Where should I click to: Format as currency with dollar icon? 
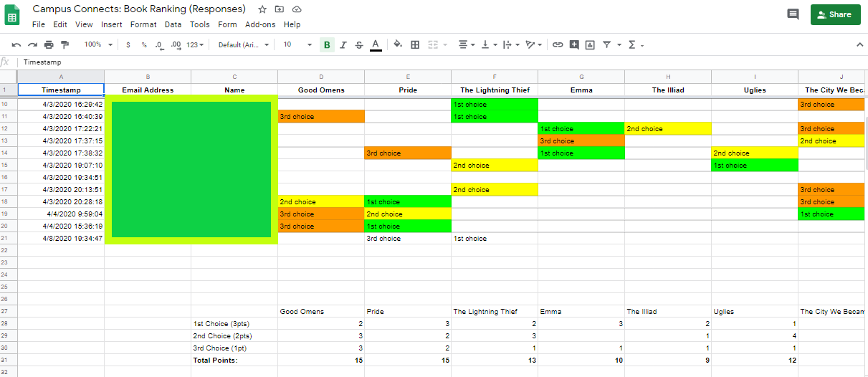(128, 44)
